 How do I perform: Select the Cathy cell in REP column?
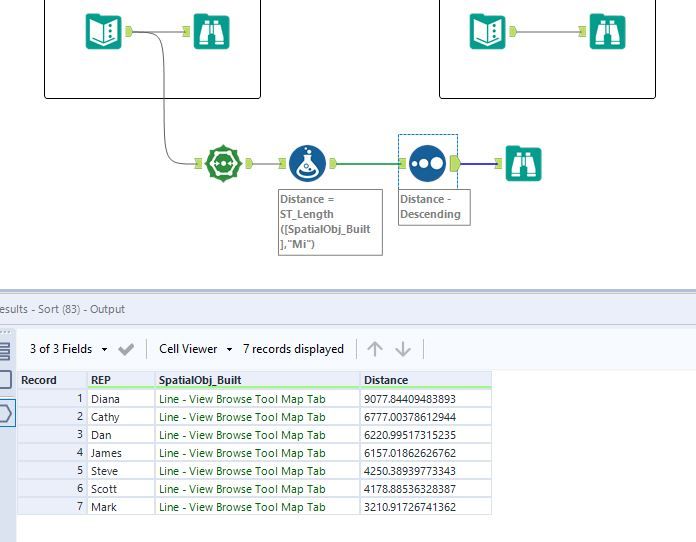pos(121,417)
